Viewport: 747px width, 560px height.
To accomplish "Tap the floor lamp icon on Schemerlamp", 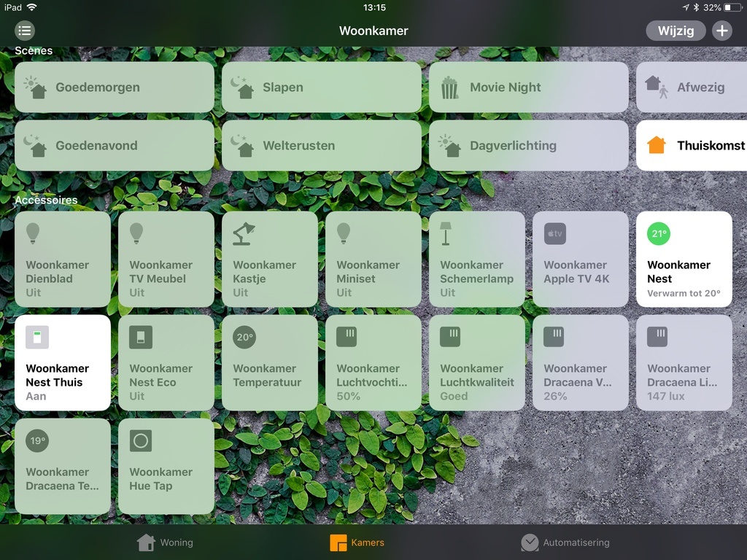I will point(446,234).
